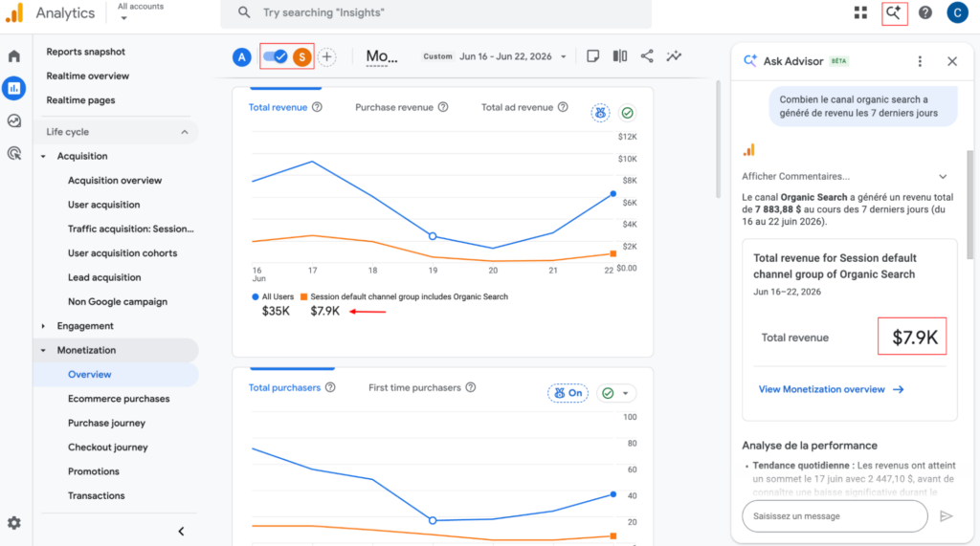Expand the Engagement tree group

click(x=43, y=326)
